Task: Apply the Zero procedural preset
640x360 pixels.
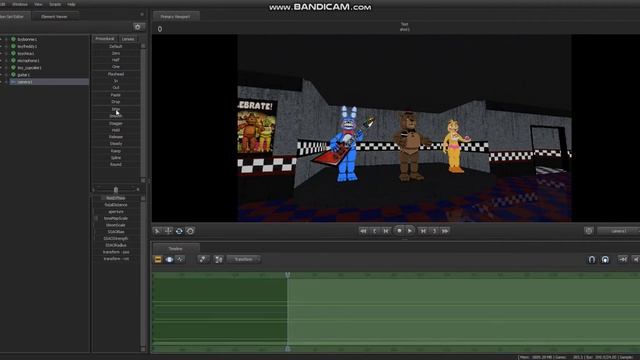Action: point(116,53)
